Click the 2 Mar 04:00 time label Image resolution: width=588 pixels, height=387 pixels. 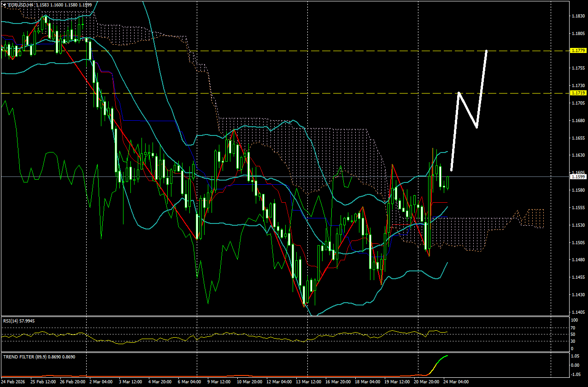(x=100, y=382)
